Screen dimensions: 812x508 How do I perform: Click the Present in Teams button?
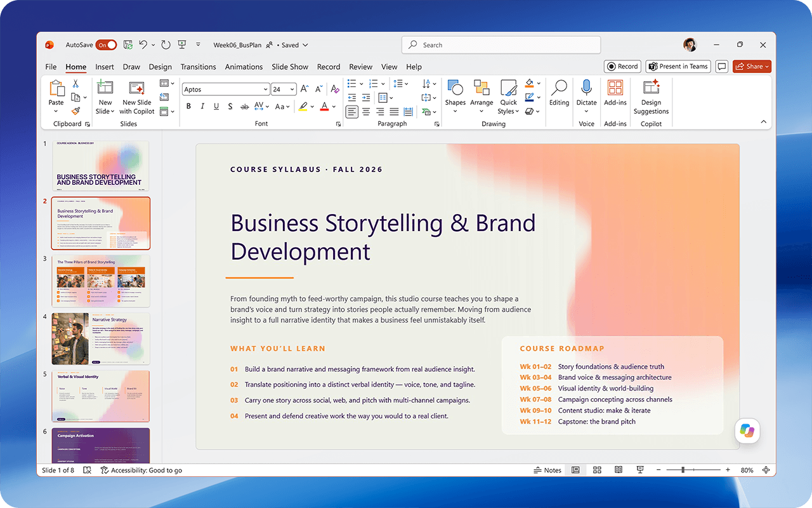pos(678,67)
